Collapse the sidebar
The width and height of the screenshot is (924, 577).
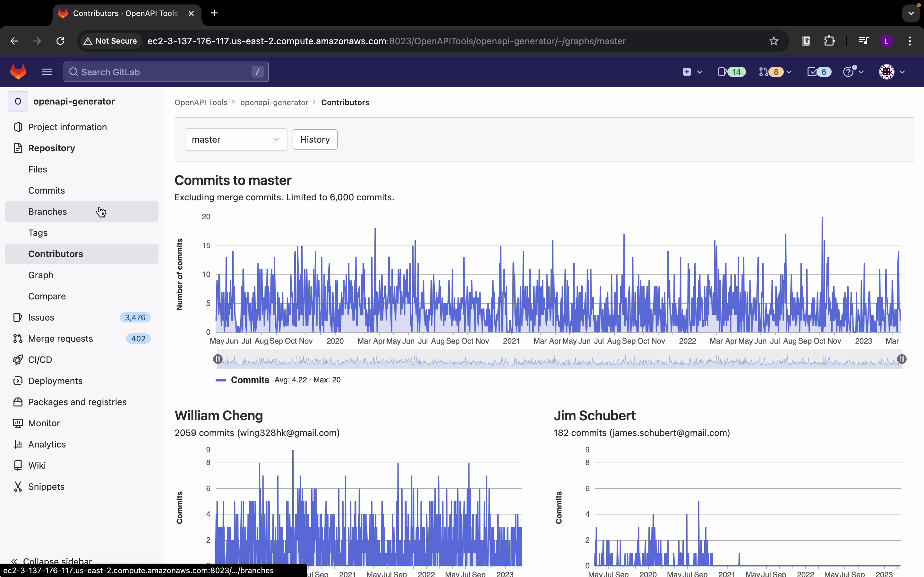[52, 561]
